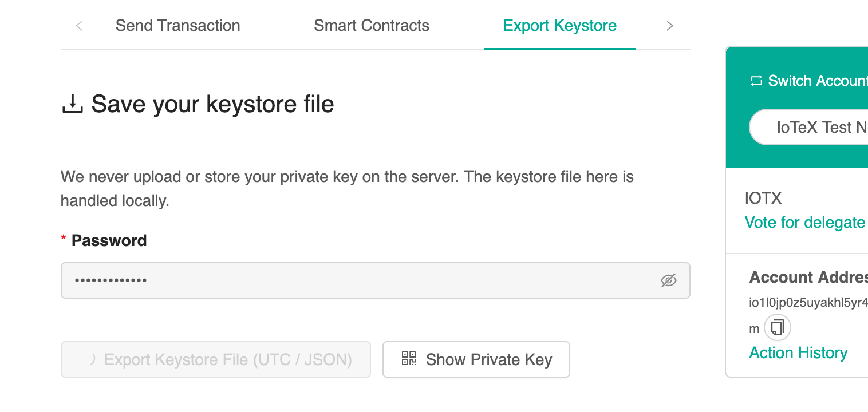Select the Export Keystore tab
Image resolution: width=868 pixels, height=412 pixels.
coord(560,26)
